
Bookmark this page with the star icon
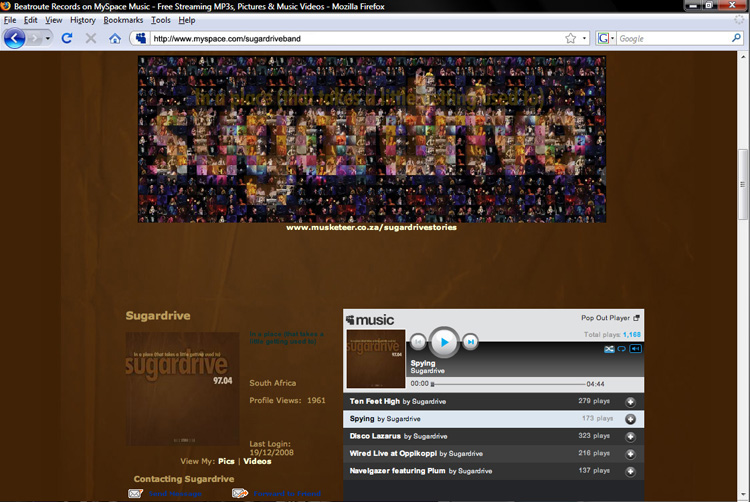pyautogui.click(x=570, y=38)
